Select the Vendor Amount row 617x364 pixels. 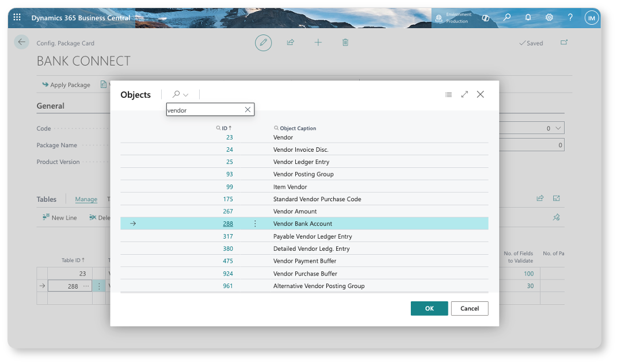(304, 211)
